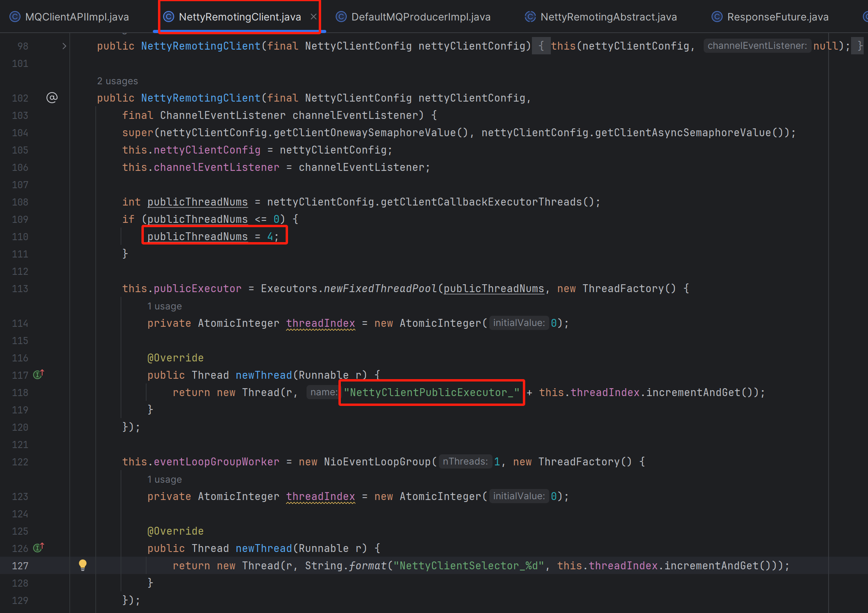The image size is (868, 613).
Task: Click '@Override' annotation on line 116
Action: [x=175, y=358]
